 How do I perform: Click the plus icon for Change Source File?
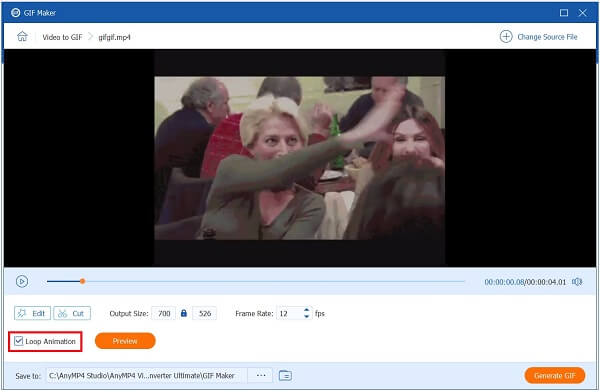[506, 37]
